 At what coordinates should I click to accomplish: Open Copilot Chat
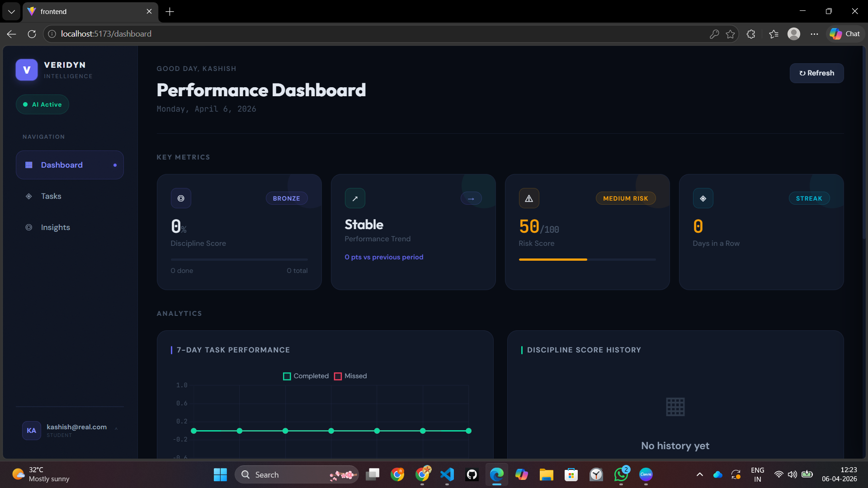(x=845, y=34)
